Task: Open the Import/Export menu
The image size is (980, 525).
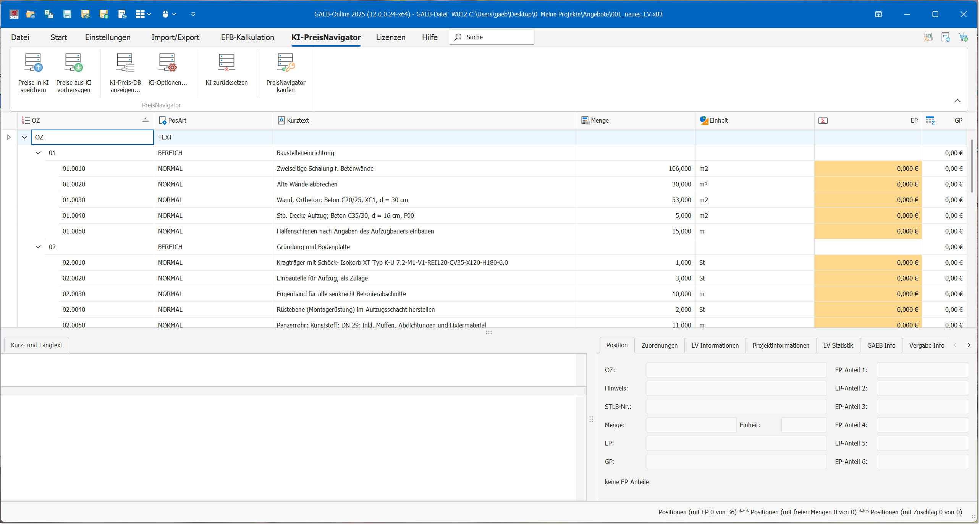Action: click(175, 37)
